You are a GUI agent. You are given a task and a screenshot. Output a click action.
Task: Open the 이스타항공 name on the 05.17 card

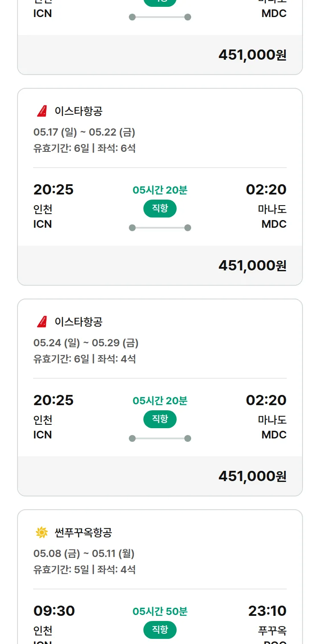(x=79, y=111)
